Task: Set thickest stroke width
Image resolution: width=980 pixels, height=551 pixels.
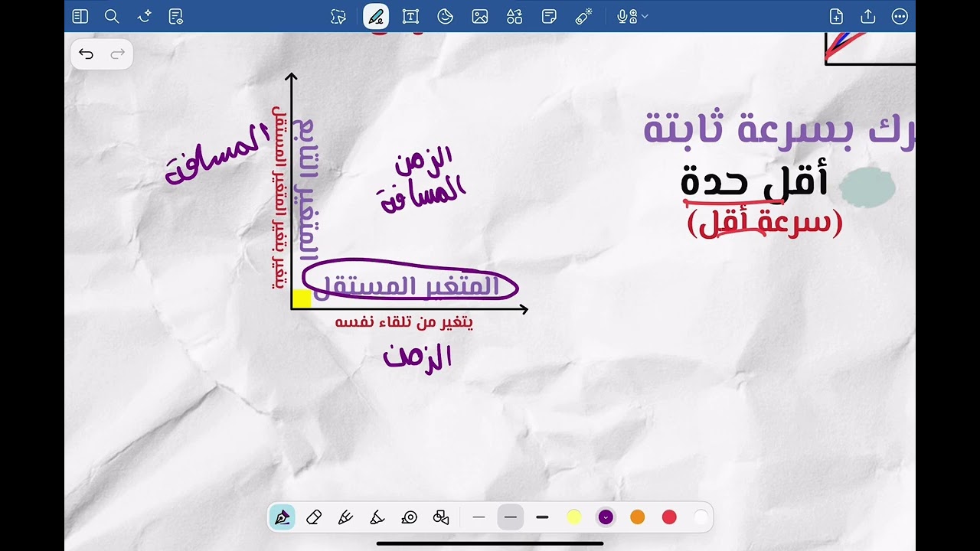Action: tap(542, 517)
